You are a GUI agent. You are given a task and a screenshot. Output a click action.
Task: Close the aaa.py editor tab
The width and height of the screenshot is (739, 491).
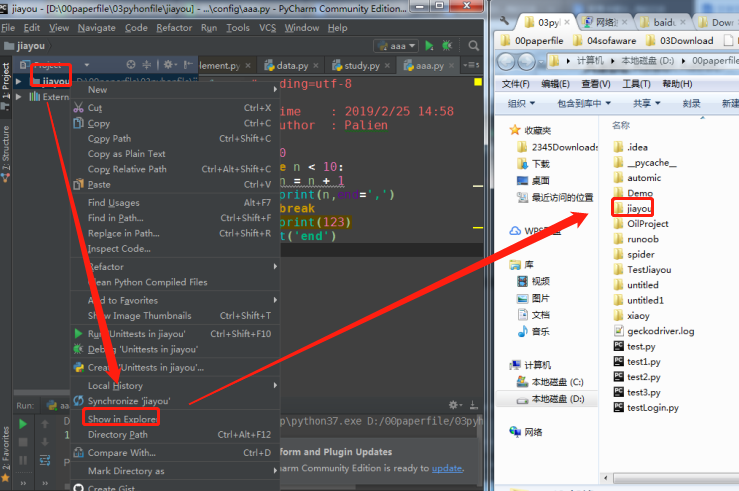(451, 65)
